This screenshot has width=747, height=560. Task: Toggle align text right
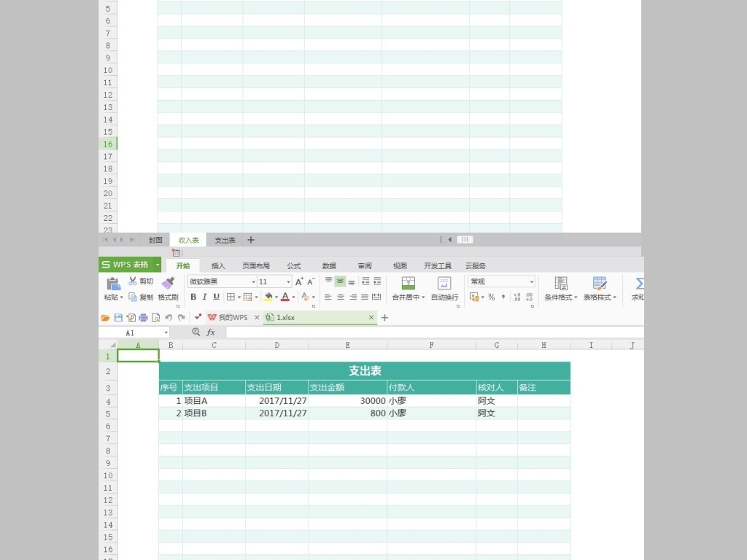[x=353, y=297]
